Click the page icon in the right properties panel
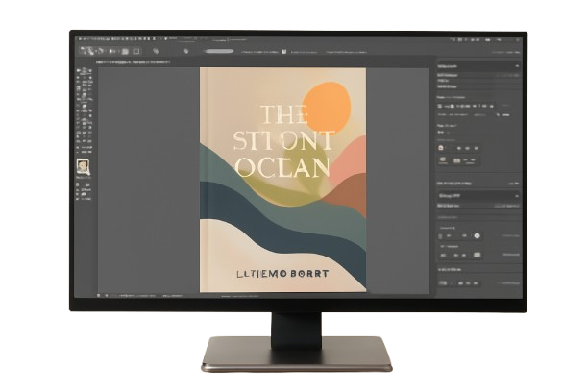This screenshot has height=392, width=588. point(441,147)
